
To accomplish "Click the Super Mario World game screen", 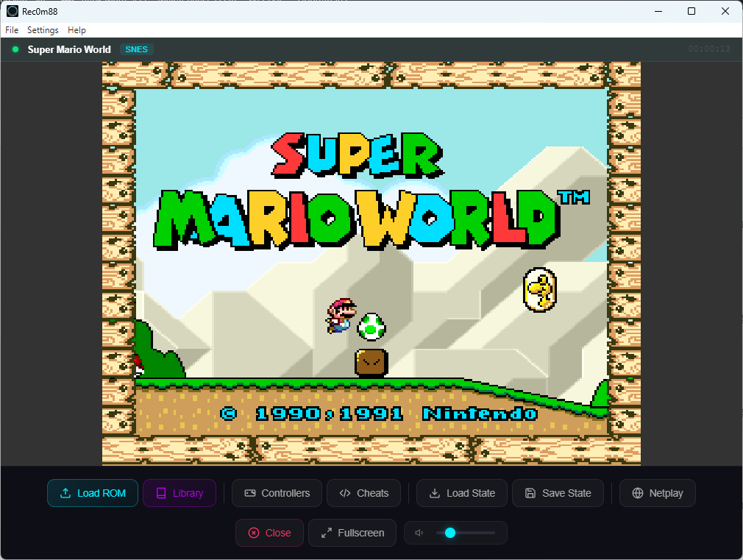I will click(x=371, y=263).
